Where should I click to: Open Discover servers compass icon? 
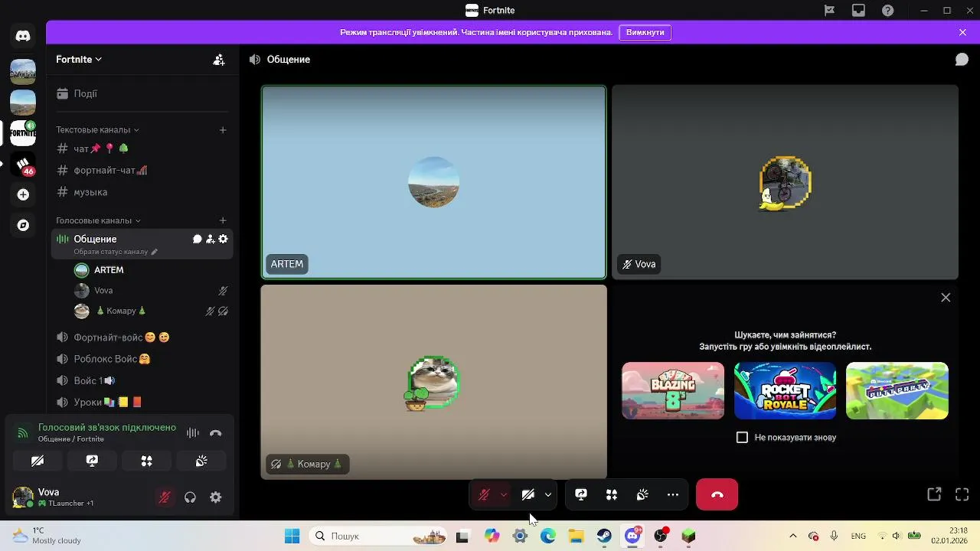[23, 225]
